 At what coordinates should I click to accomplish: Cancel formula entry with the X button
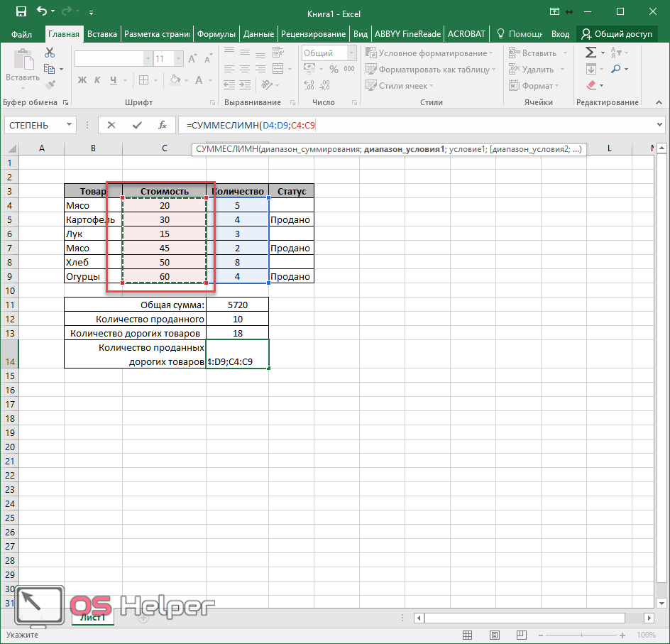(111, 125)
